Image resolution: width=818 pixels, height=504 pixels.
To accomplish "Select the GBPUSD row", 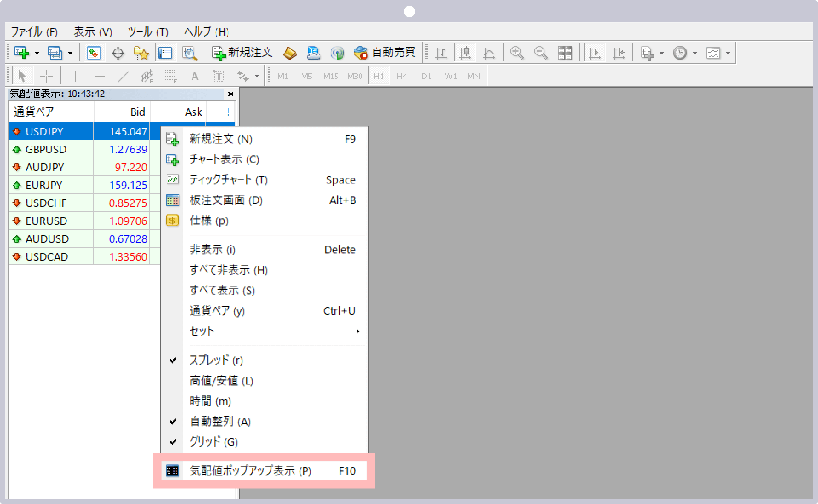I will 84,149.
